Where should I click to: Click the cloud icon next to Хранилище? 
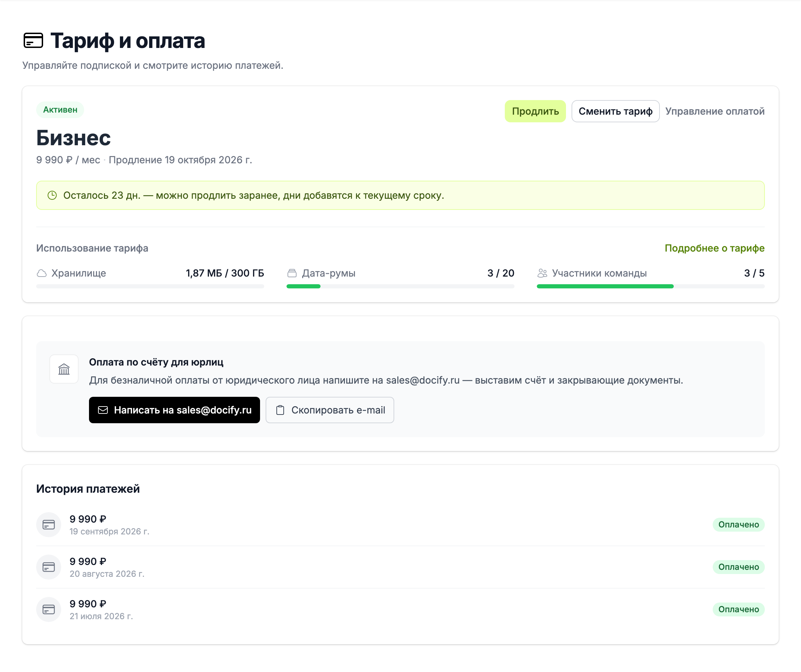[x=42, y=273]
